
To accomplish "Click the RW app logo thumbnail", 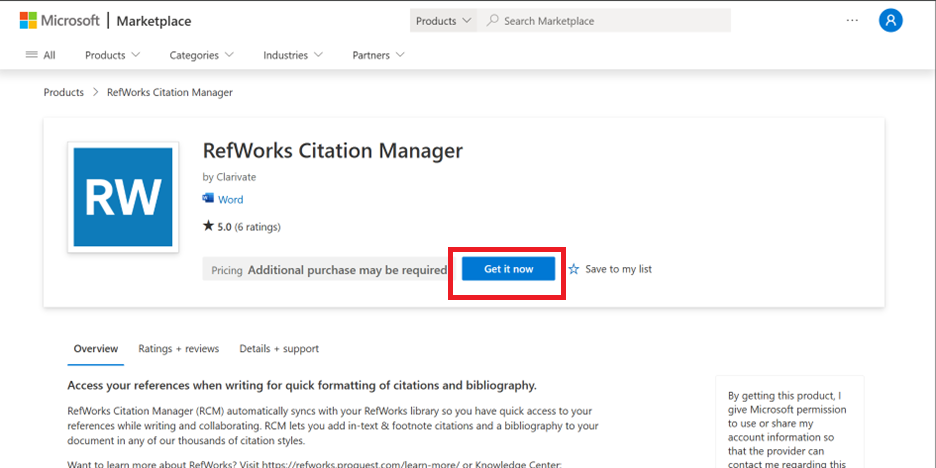I will 123,197.
